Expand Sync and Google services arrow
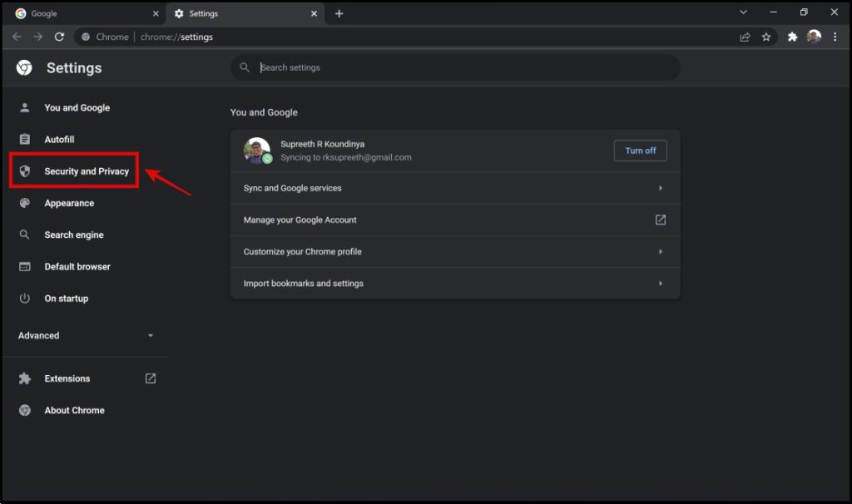This screenshot has width=852, height=504. click(660, 188)
